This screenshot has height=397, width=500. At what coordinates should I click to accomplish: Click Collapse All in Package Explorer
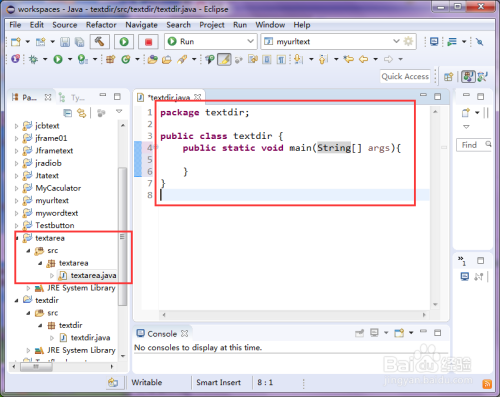(68, 113)
